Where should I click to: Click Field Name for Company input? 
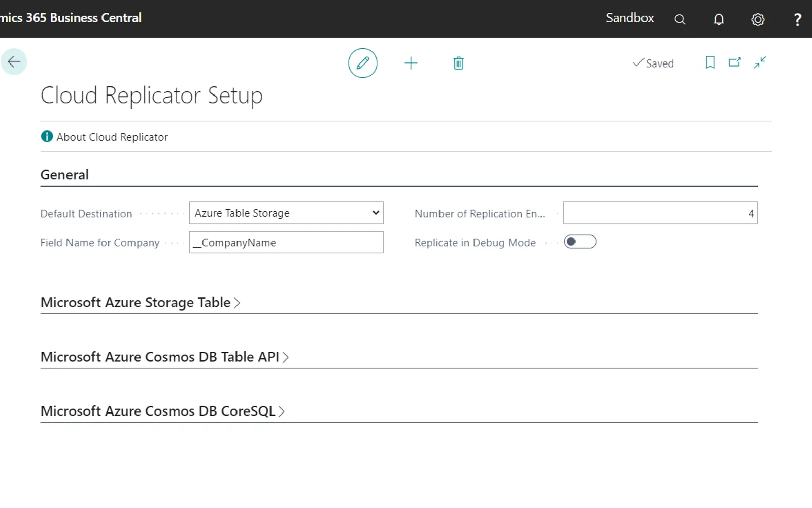pos(286,242)
